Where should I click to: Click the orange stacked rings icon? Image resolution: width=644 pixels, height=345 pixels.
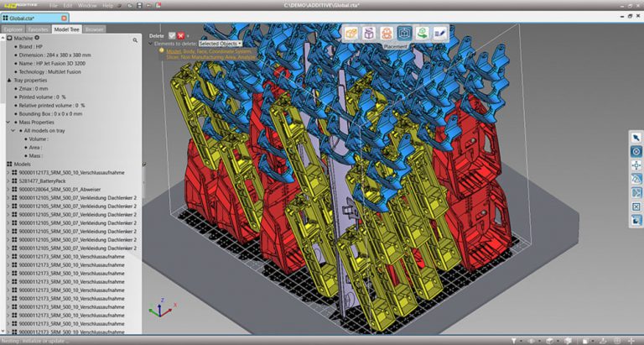(x=386, y=34)
